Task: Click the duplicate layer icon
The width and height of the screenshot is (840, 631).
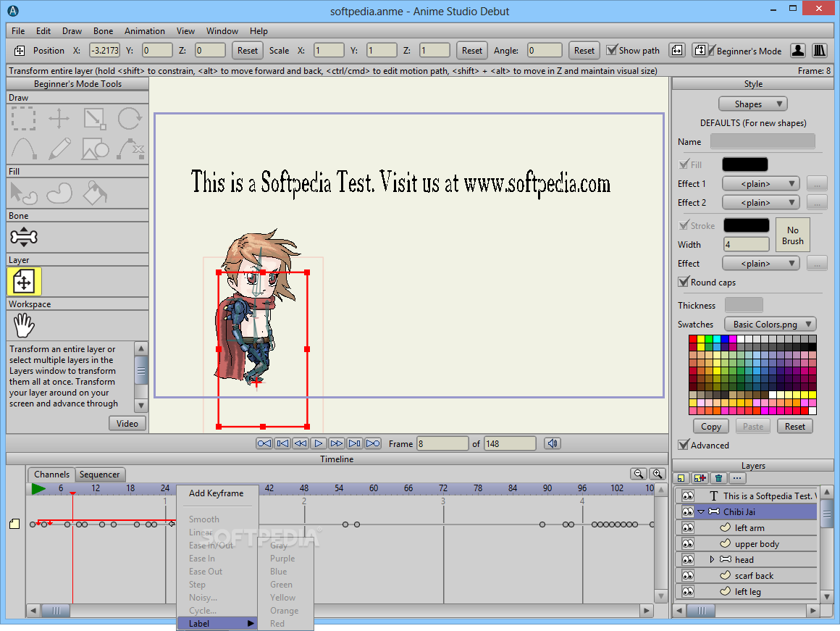Action: point(700,477)
